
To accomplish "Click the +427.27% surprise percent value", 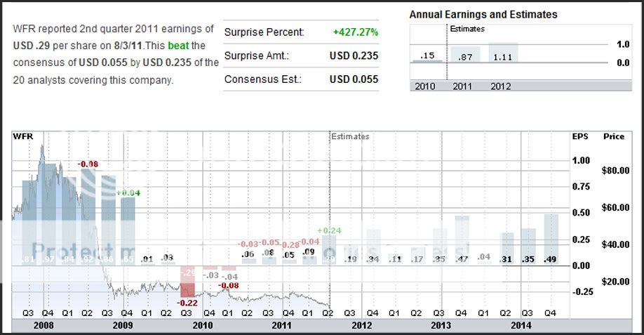I will pos(355,32).
